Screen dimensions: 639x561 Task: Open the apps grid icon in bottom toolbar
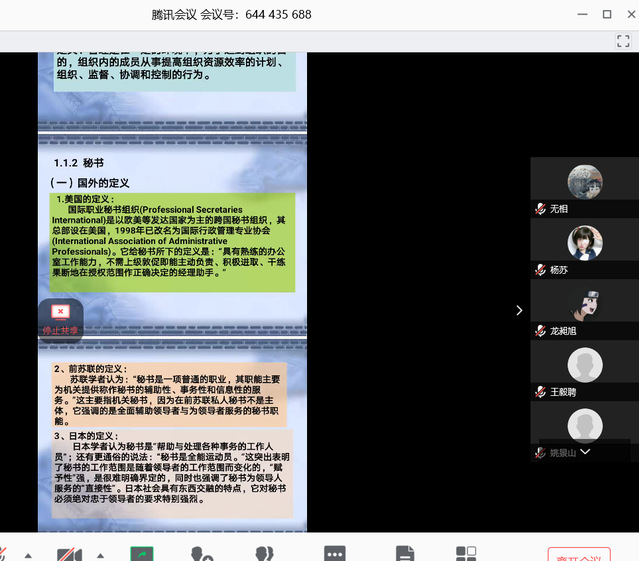[466, 553]
